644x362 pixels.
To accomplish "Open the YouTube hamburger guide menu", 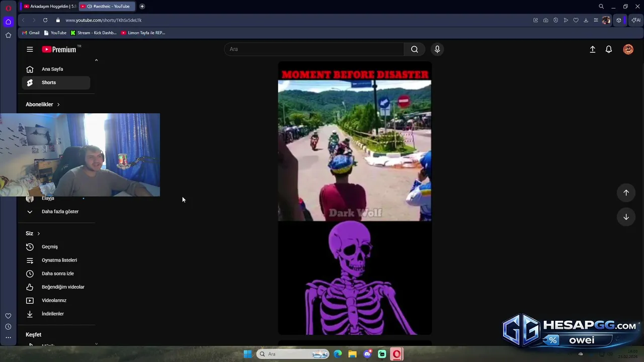I will (x=30, y=49).
